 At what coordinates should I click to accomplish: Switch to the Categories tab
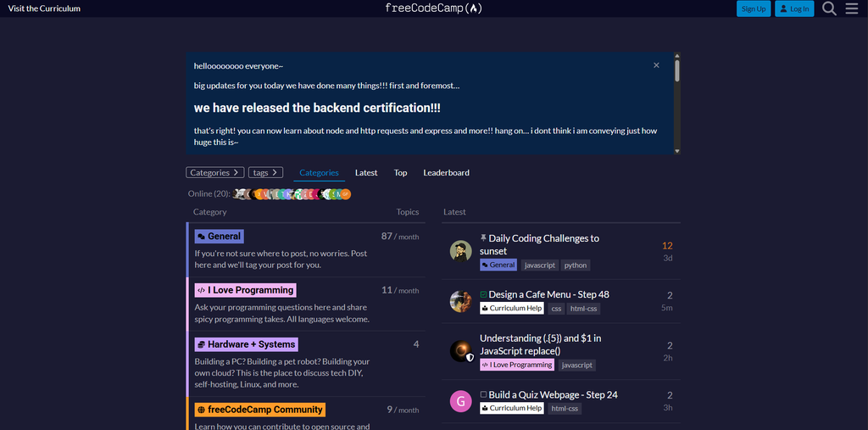(x=319, y=172)
